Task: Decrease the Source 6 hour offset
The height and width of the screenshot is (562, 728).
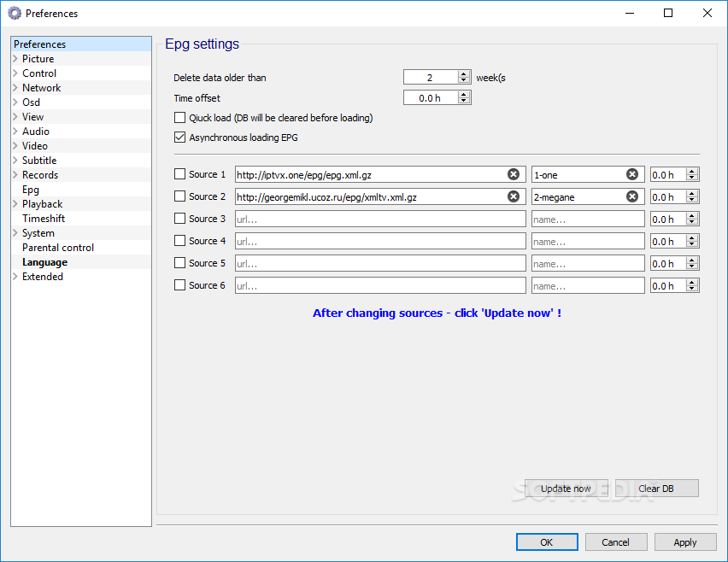Action: (692, 289)
